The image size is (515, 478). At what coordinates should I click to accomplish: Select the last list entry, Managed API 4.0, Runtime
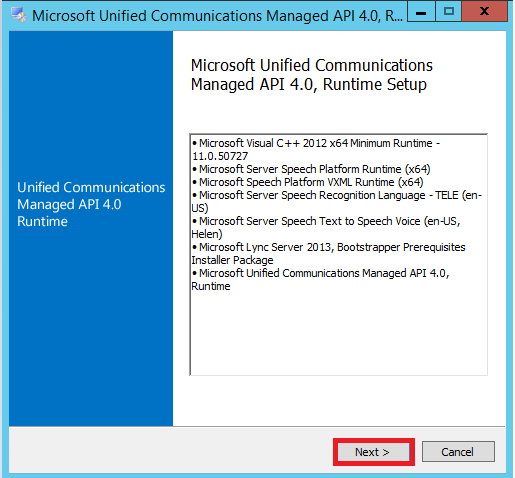[x=320, y=280]
